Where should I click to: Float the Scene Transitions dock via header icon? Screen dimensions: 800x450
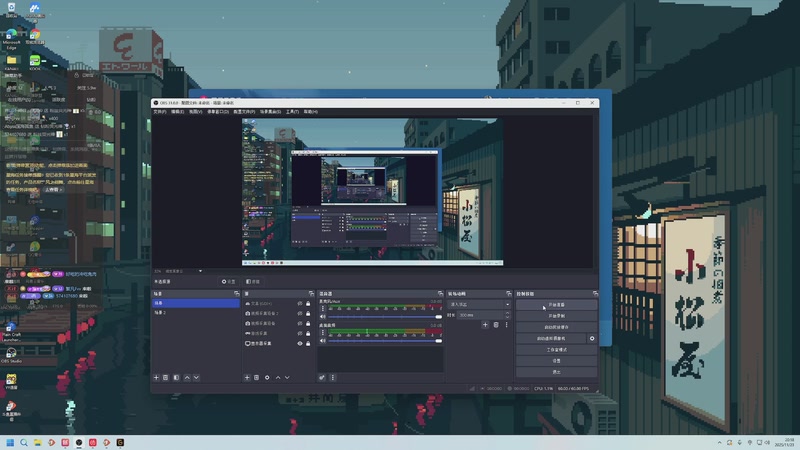click(508, 294)
